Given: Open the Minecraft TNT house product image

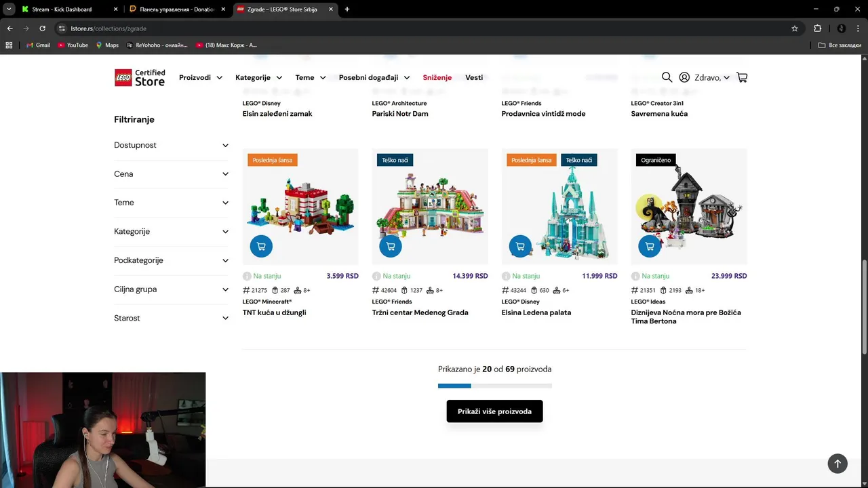Looking at the screenshot, I should [300, 206].
